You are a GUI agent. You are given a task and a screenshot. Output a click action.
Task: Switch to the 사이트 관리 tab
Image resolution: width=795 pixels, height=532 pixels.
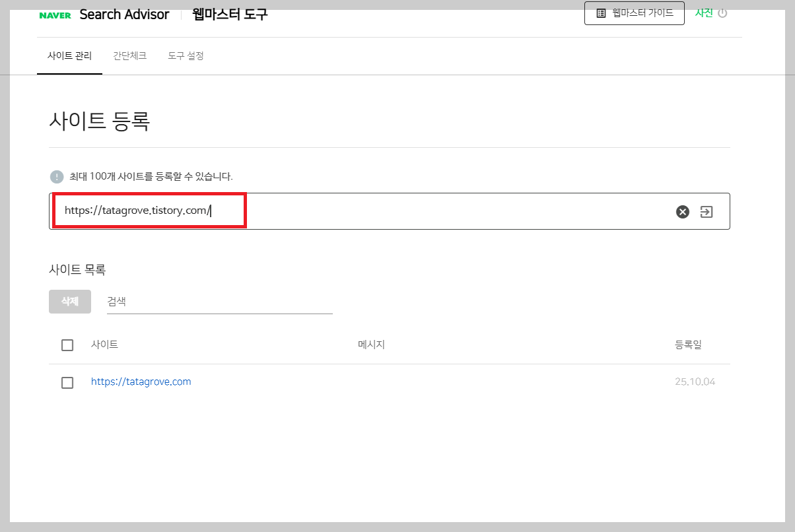[69, 55]
